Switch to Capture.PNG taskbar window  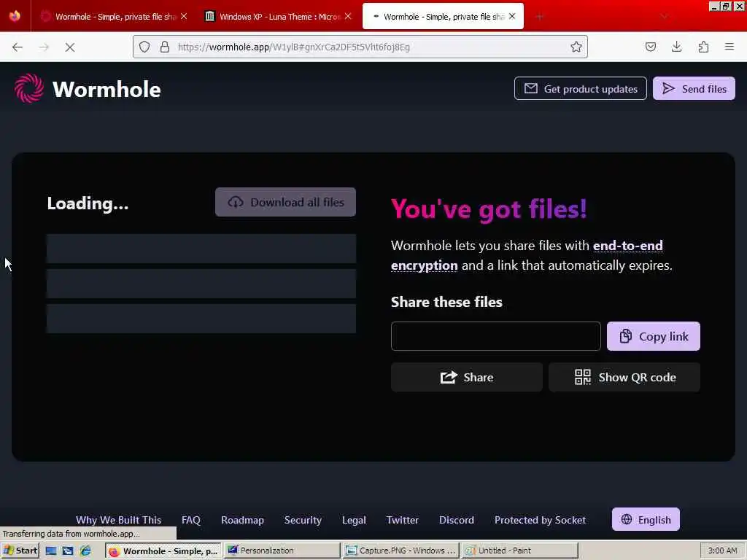(x=400, y=551)
